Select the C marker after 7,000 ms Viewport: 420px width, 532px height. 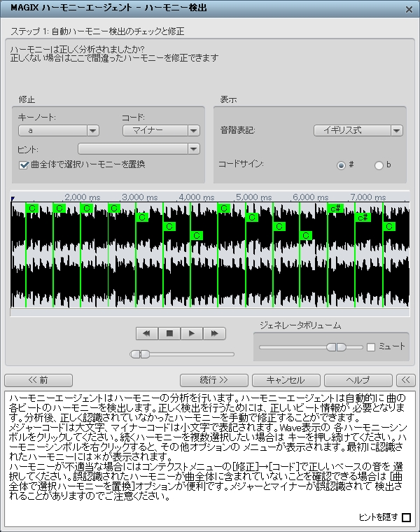pos(389,226)
